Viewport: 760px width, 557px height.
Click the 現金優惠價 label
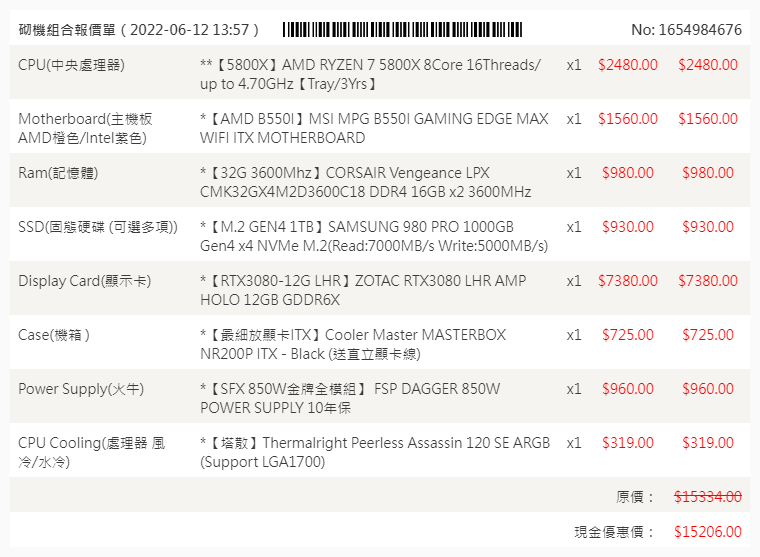[614, 532]
